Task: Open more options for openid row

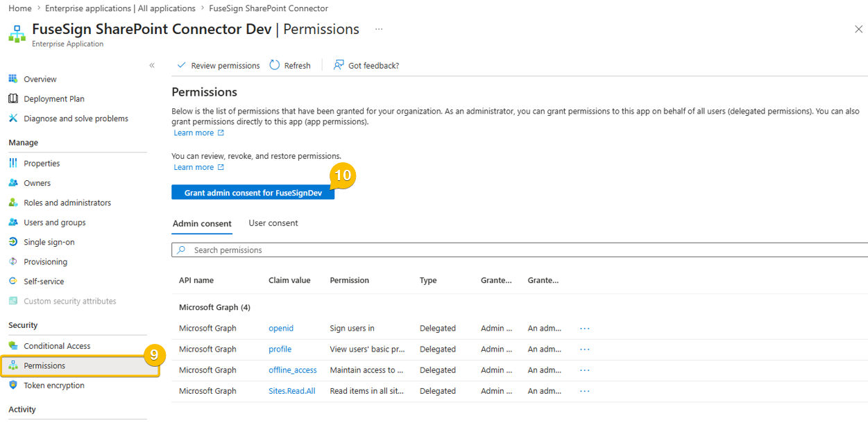Action: [x=585, y=329]
